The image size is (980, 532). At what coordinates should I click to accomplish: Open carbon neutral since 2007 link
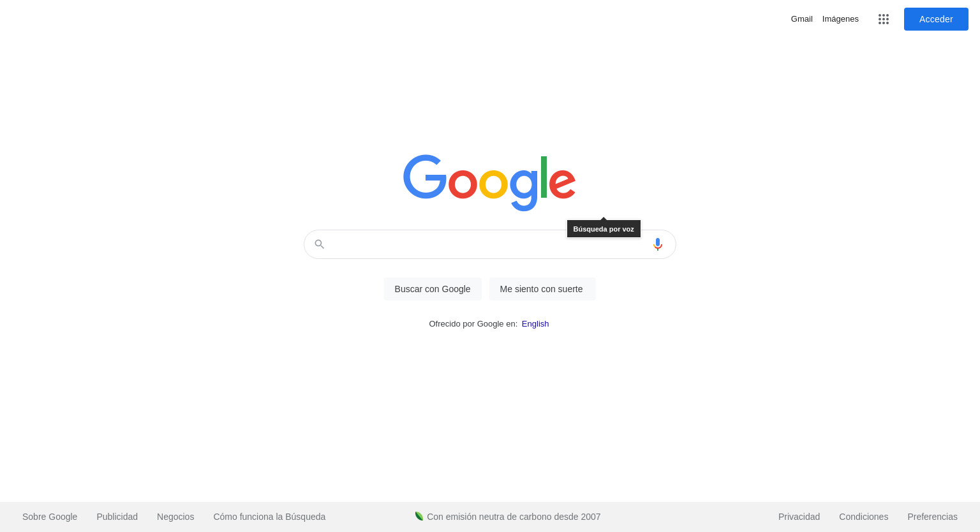point(514,517)
